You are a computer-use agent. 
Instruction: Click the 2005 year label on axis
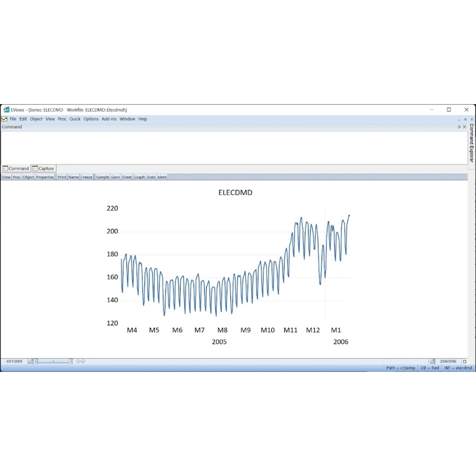(x=219, y=342)
